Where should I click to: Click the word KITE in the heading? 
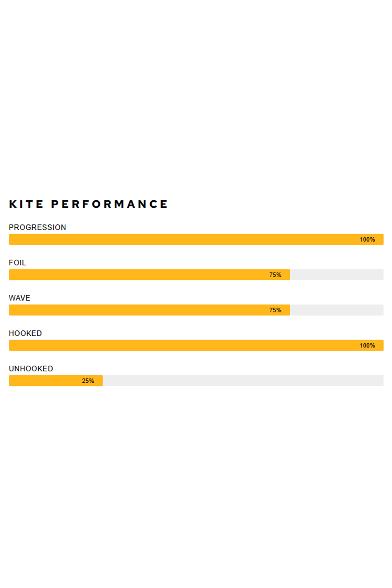coord(26,204)
